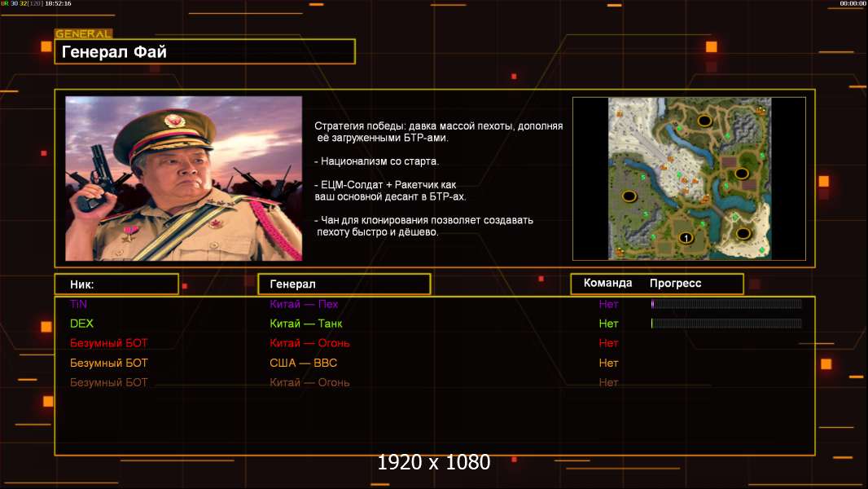This screenshot has width=868, height=489.
Task: Select the right-middle start position circle on minimap
Action: coord(741,174)
